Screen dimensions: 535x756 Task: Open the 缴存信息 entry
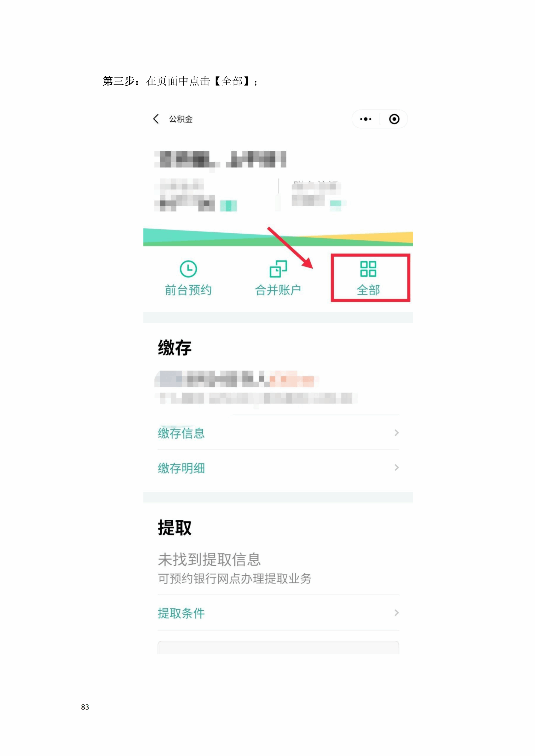pos(278,433)
